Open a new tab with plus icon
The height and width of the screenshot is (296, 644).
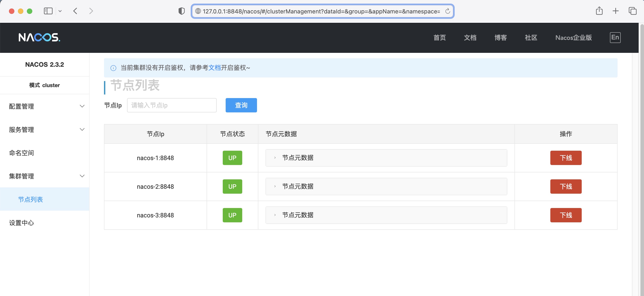(616, 11)
